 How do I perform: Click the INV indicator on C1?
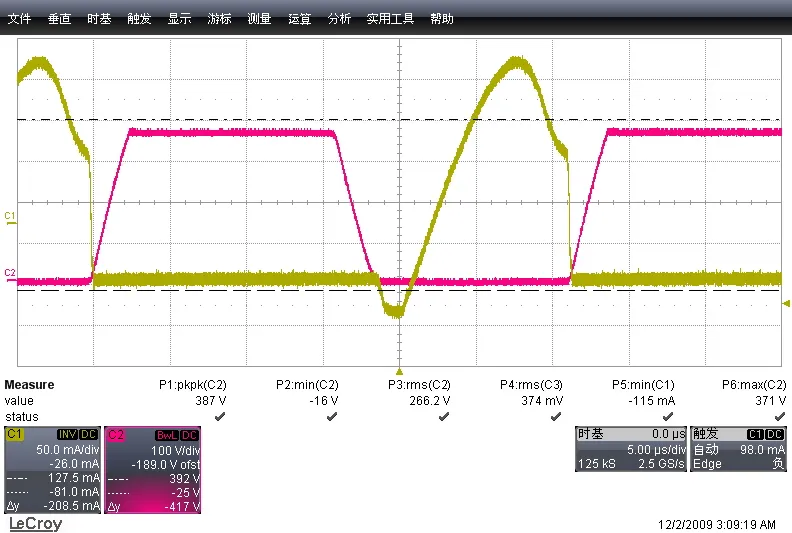pos(67,434)
